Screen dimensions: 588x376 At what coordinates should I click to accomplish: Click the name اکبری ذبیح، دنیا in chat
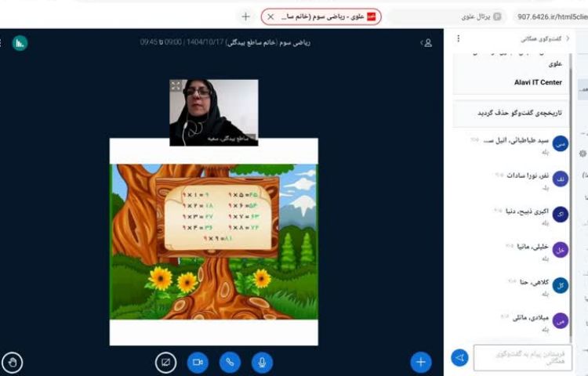coord(527,211)
